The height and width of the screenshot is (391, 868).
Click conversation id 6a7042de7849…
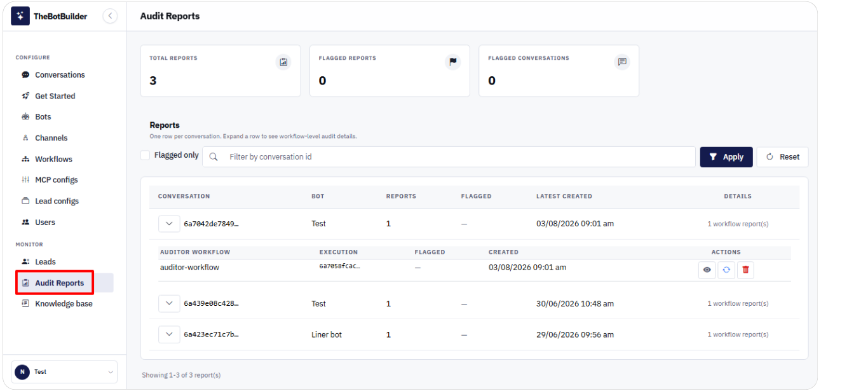pyautogui.click(x=211, y=224)
